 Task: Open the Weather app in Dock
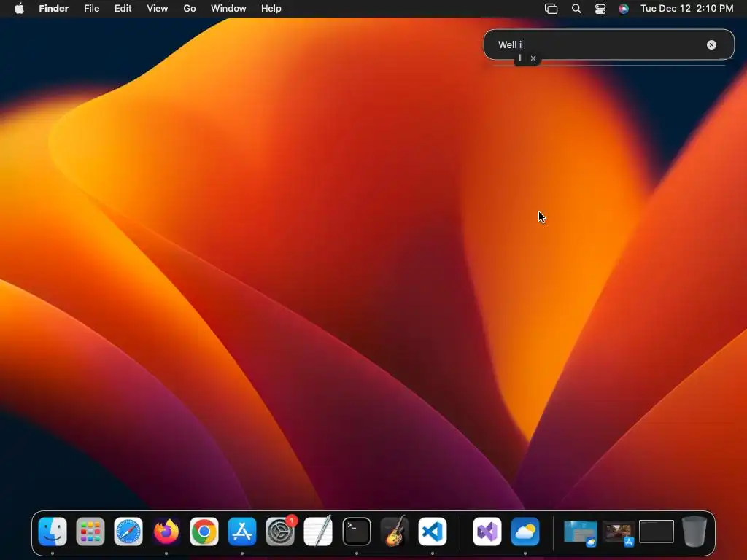(x=525, y=531)
